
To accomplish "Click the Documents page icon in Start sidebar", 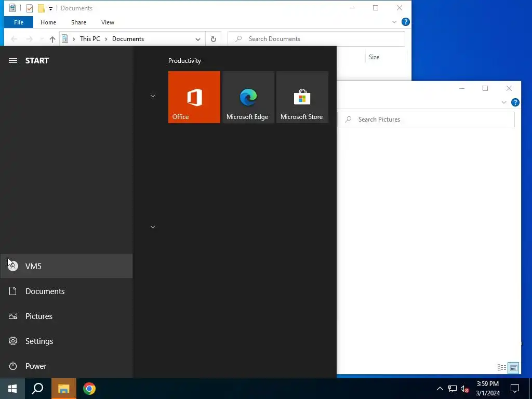I will pos(13,291).
